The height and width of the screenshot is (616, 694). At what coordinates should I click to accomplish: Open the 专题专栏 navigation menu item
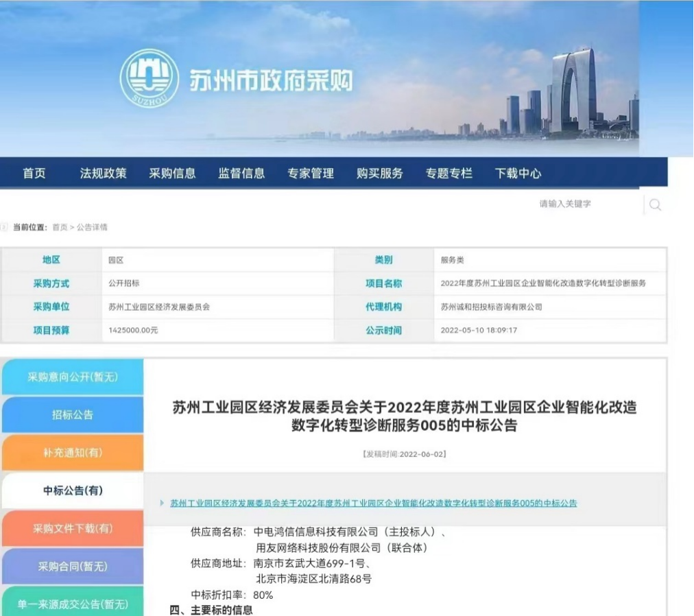[x=447, y=174]
